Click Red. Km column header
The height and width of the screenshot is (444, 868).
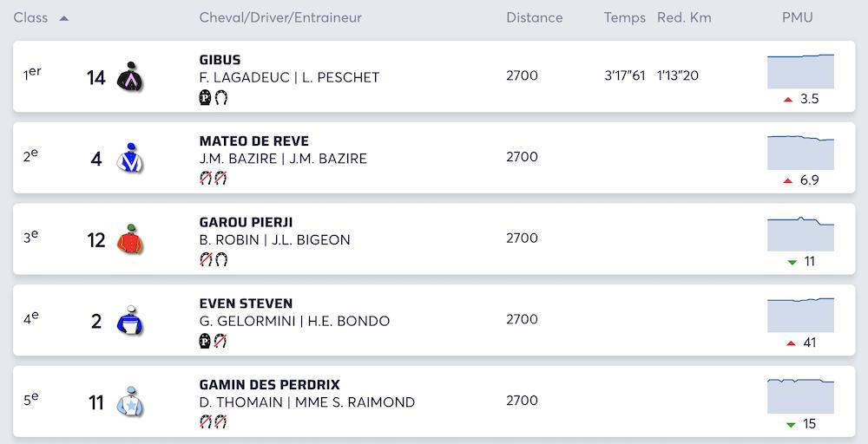point(684,17)
